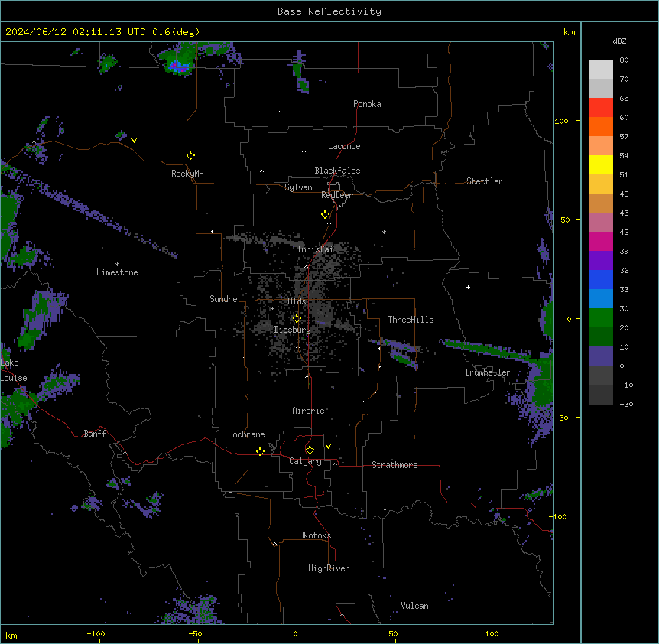This screenshot has height=644, width=659.
Task: Click the dBZ legend heading
Action: click(x=619, y=41)
